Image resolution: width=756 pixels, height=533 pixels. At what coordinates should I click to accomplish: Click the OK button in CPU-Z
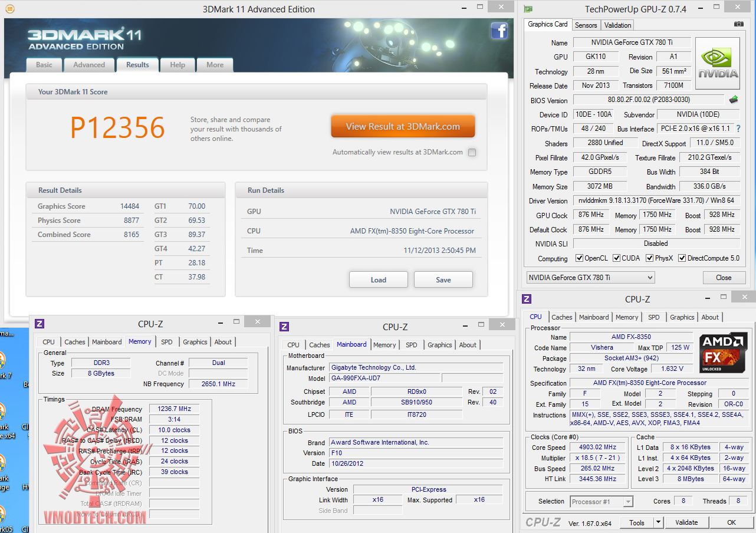click(x=731, y=522)
